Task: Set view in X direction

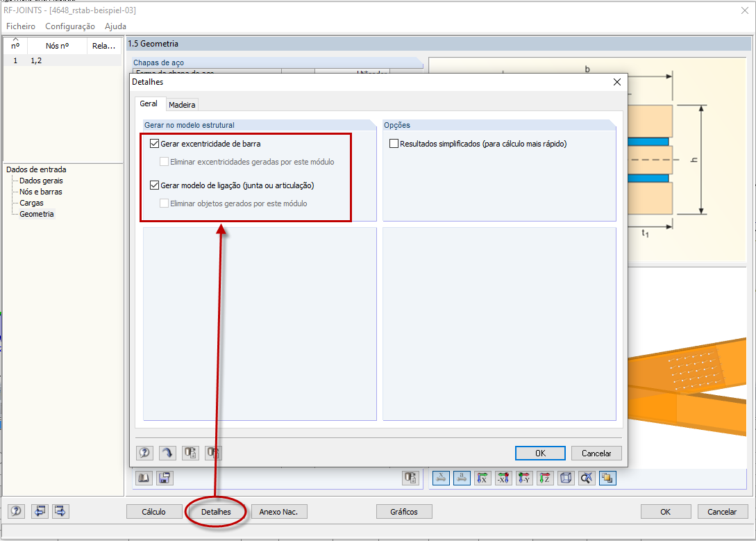Action: pos(482,478)
